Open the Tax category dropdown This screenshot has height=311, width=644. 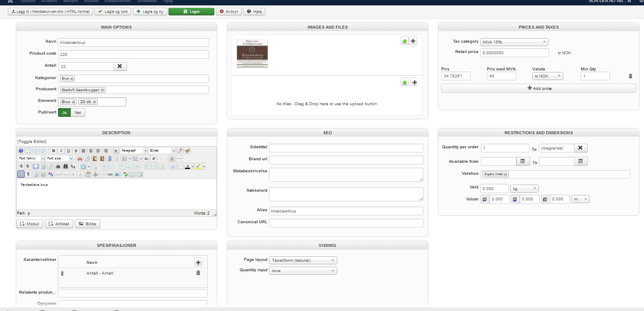click(514, 42)
